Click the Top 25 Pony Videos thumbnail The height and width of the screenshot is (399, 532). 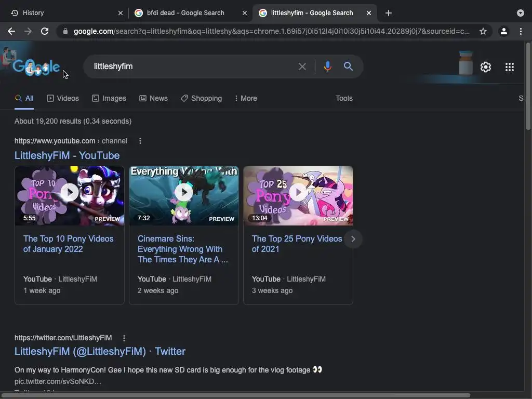coord(298,196)
